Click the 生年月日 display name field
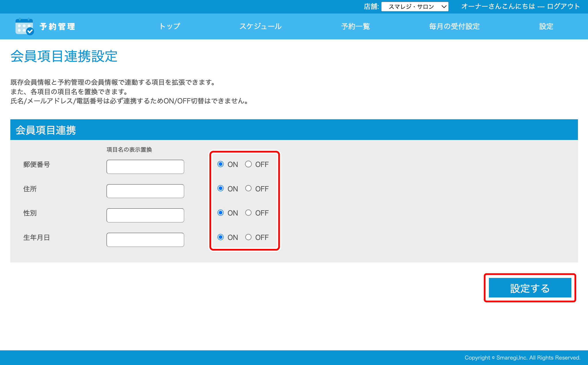The height and width of the screenshot is (365, 588). point(145,240)
